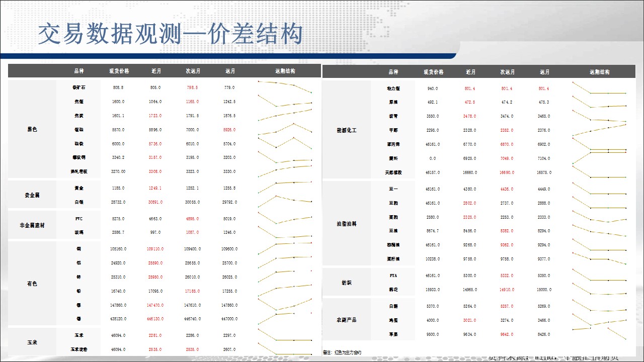Screen dimensions: 644x362
Task: Click the 远期结构 header in the left table
Action: pos(285,71)
